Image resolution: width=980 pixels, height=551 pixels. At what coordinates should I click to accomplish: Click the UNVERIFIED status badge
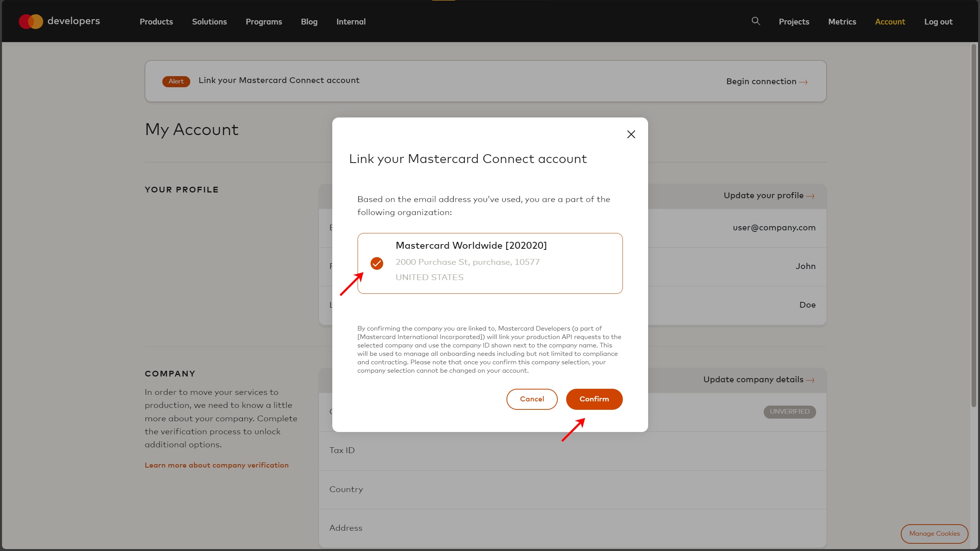pyautogui.click(x=789, y=412)
